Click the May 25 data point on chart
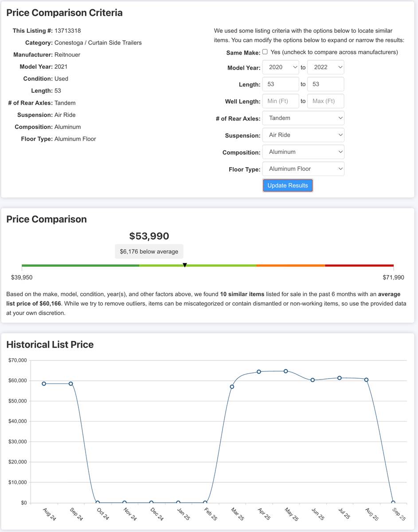418x532 pixels. click(x=285, y=371)
